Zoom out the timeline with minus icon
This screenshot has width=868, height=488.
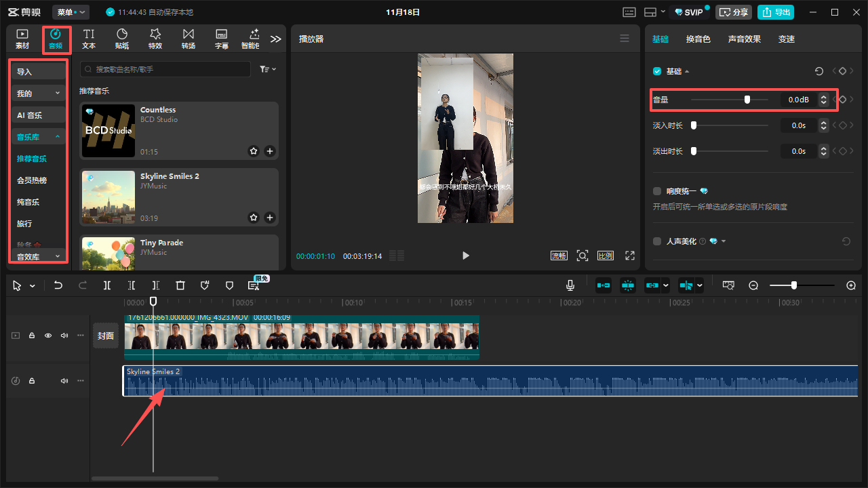point(753,285)
